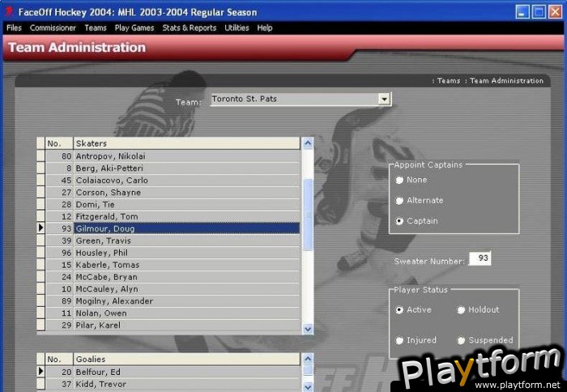Click row selector beside Belfour, Ed
Screen dimensions: 567x392
pyautogui.click(x=40, y=372)
